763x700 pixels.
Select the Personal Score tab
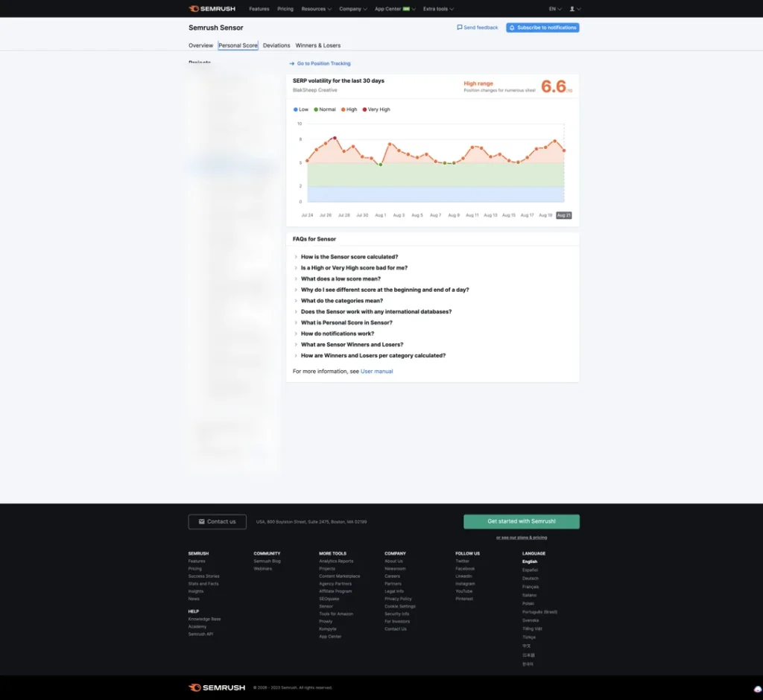tap(238, 45)
